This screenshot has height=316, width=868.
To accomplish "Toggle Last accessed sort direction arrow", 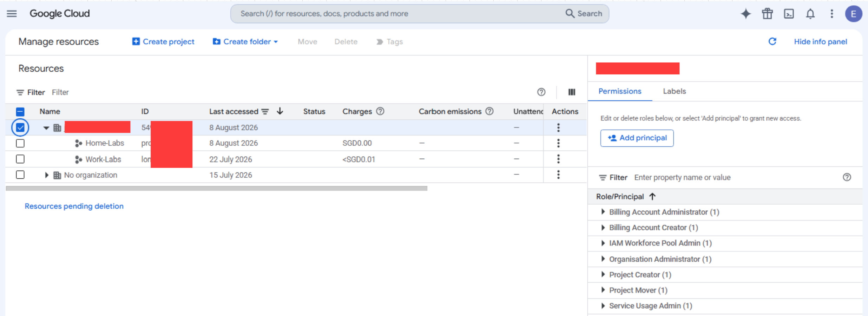I will click(x=280, y=111).
